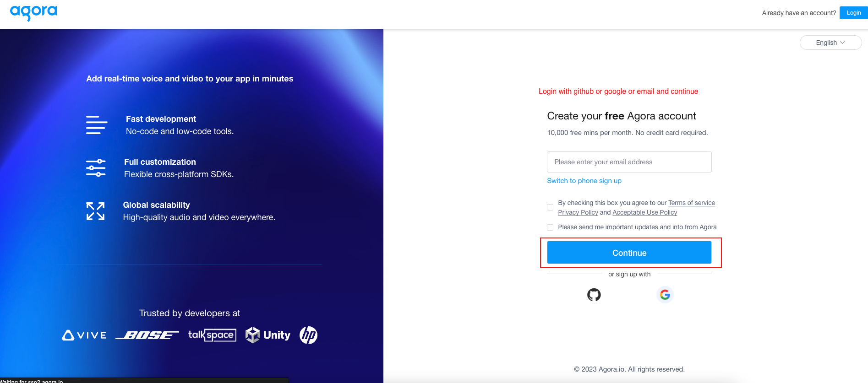Click the Global scalability arrows icon
868x383 pixels.
[95, 211]
